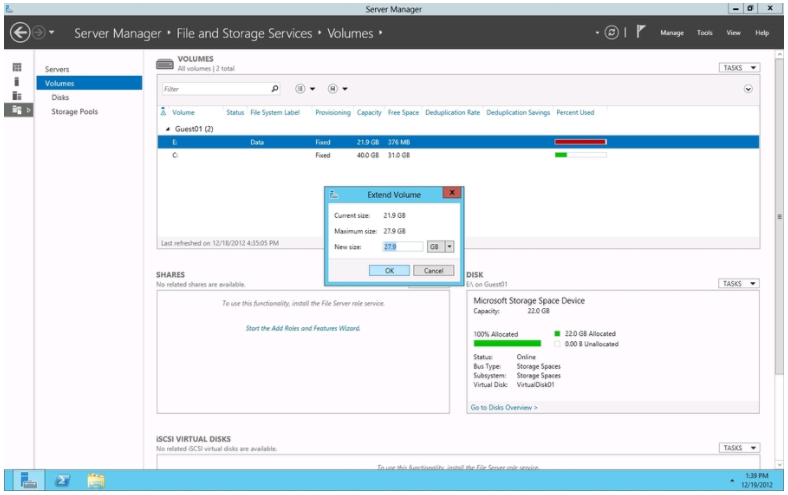This screenshot has width=788, height=495.
Task: Start the Add Roles and Features Wizard link
Action: [x=303, y=328]
